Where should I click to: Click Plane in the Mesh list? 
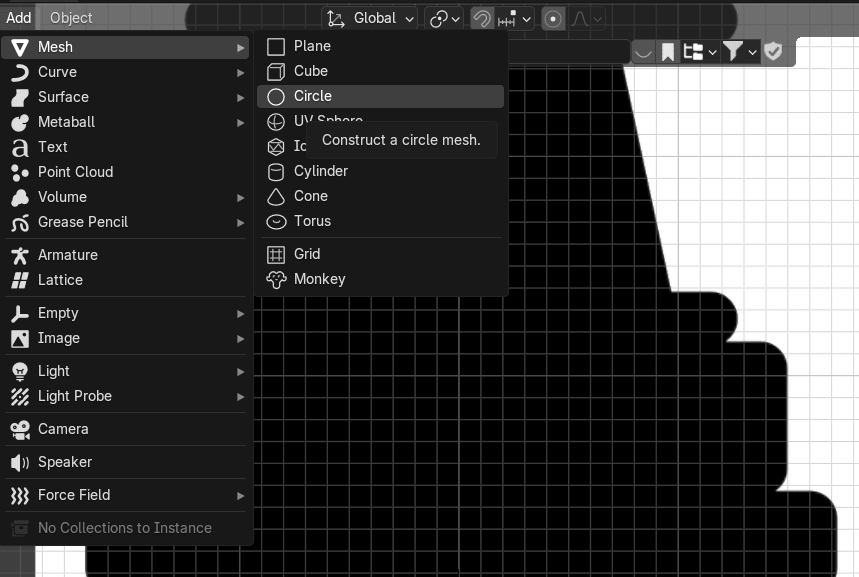click(312, 46)
